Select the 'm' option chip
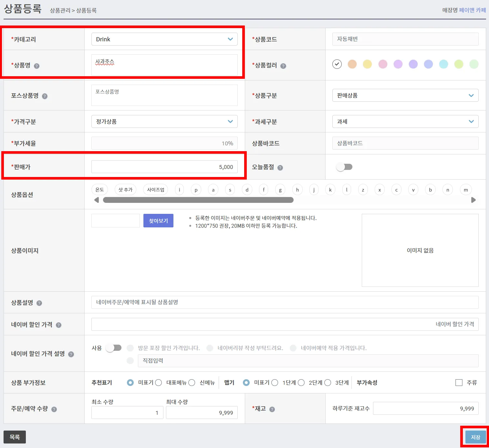Image resolution: width=489 pixels, height=448 pixels. pyautogui.click(x=466, y=190)
